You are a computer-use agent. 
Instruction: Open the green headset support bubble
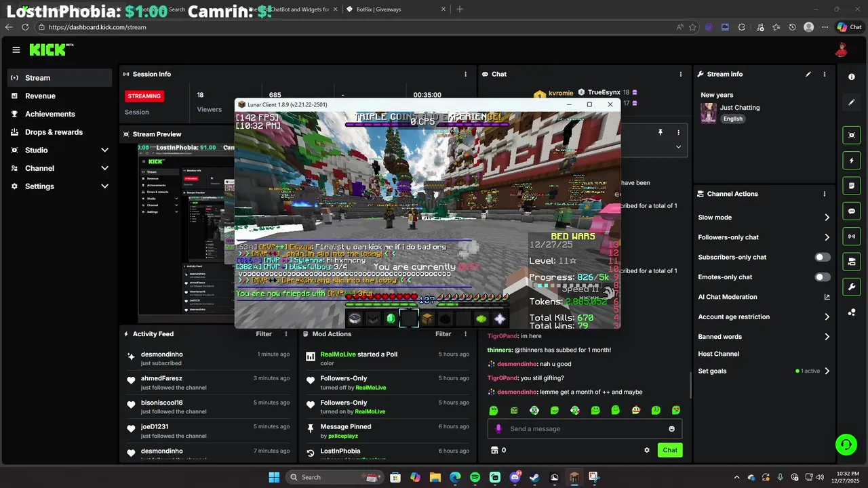pos(846,445)
